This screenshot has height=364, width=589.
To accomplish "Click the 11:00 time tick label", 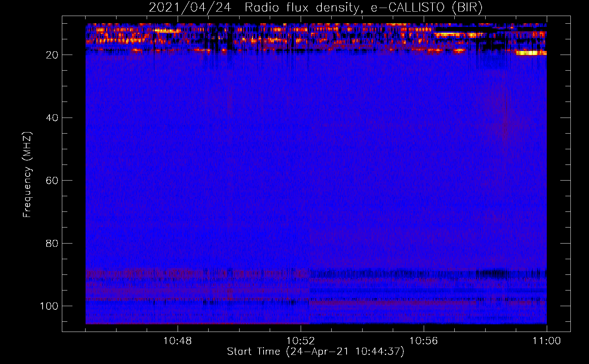I will (x=547, y=341).
